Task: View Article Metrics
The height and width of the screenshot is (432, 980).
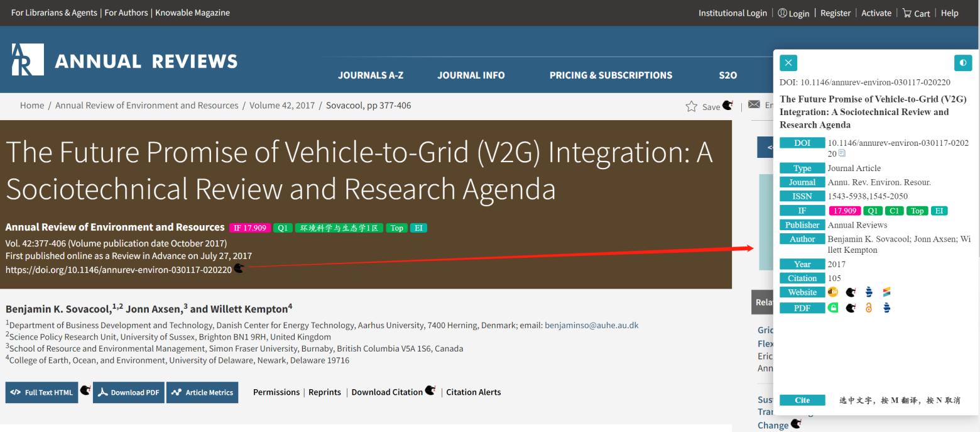Action: (202, 392)
